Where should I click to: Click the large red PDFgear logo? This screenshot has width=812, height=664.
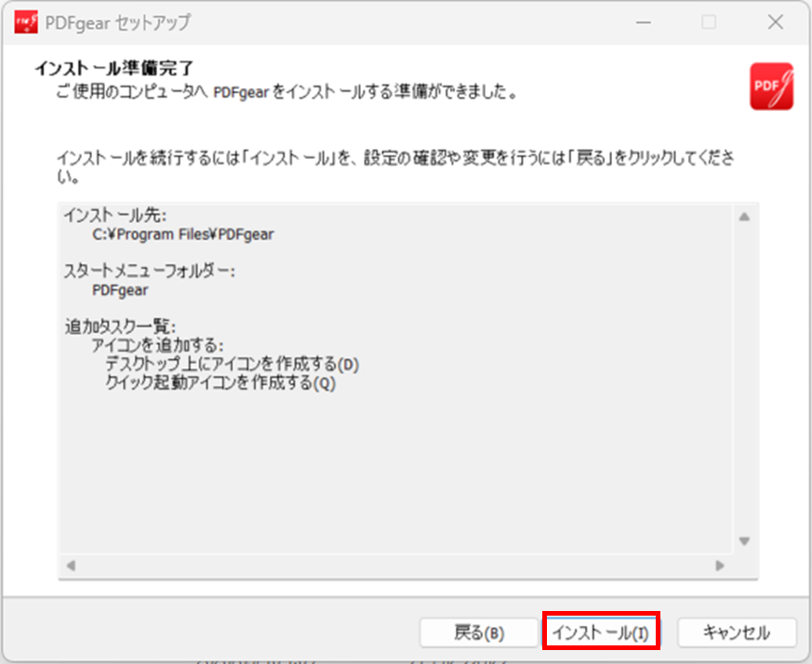pos(771,86)
